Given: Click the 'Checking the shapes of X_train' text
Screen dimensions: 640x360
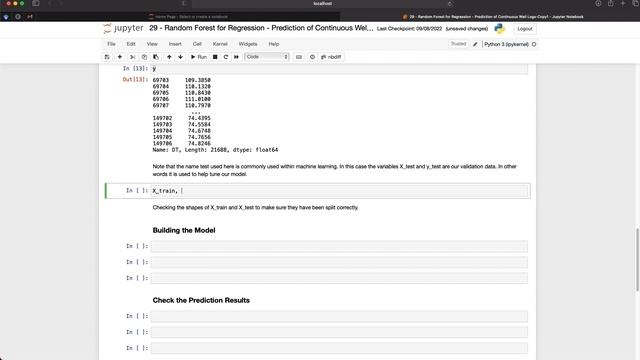Looking at the screenshot, I should tap(255, 207).
